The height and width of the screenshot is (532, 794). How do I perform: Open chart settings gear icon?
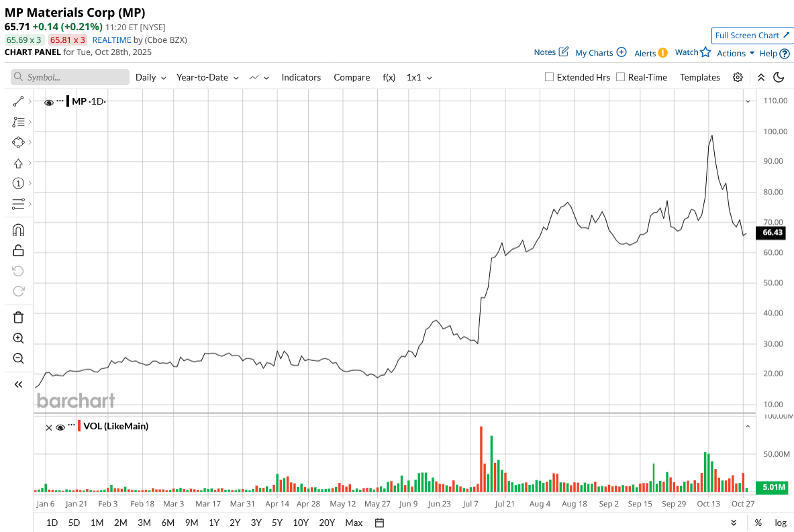point(738,77)
